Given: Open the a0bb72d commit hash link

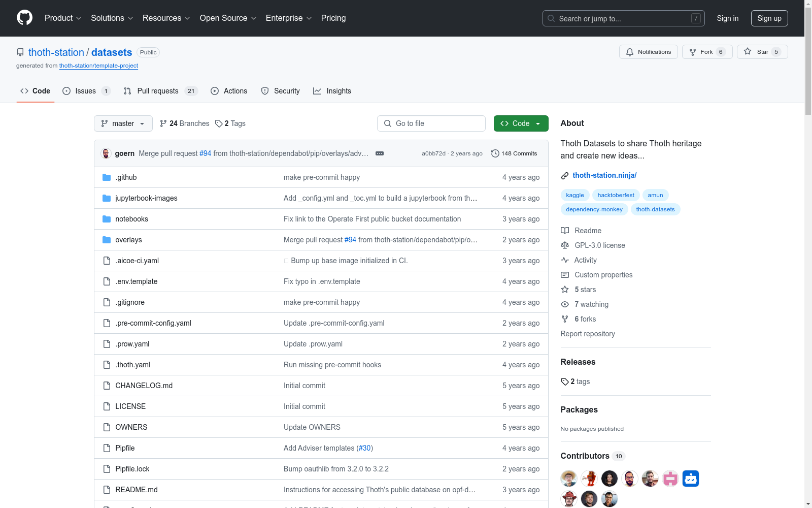Looking at the screenshot, I should (433, 153).
